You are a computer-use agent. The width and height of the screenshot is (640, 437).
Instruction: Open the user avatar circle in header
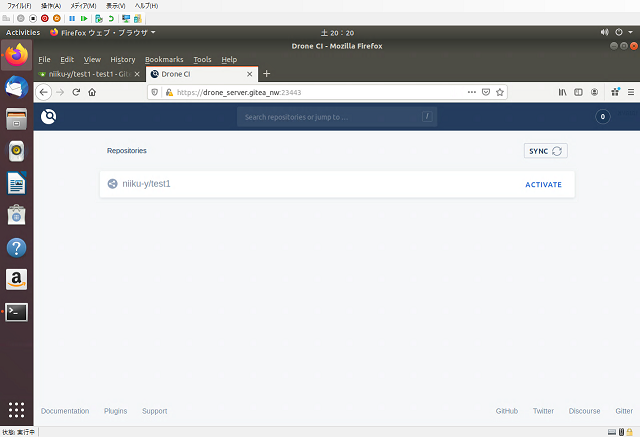coord(602,117)
